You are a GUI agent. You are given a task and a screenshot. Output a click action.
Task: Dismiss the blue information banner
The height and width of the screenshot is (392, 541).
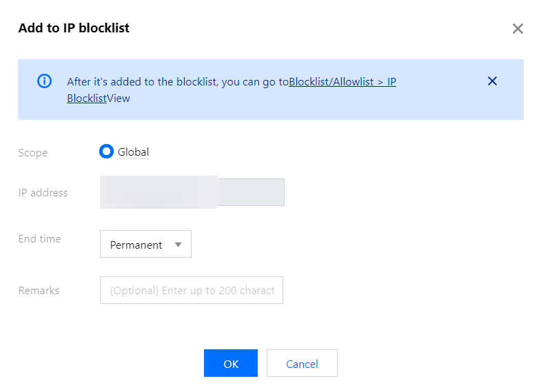click(492, 81)
